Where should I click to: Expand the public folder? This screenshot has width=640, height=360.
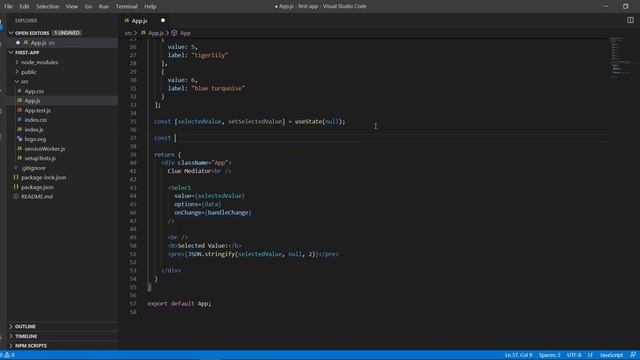pos(29,72)
